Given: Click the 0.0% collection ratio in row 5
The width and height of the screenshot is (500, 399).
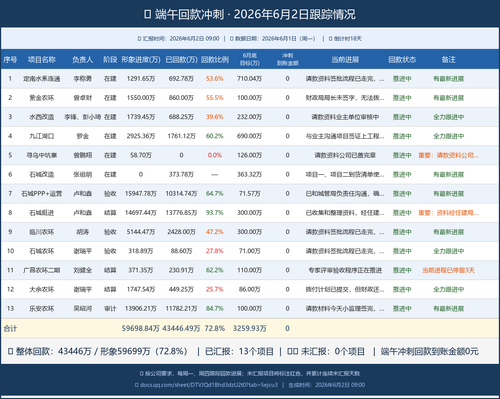Looking at the screenshot, I should [x=215, y=155].
